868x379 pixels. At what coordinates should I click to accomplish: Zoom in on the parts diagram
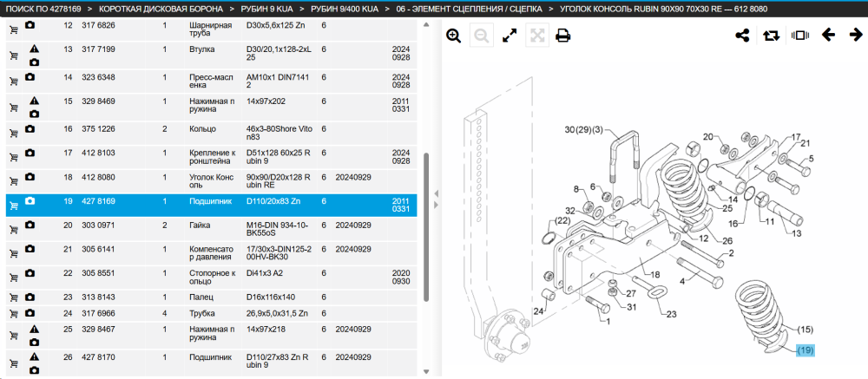[454, 36]
